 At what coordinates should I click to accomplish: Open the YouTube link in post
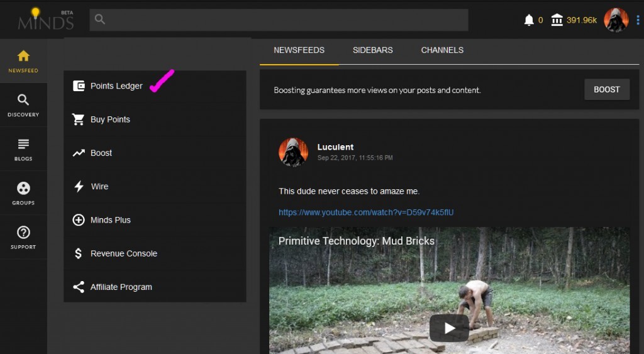366,213
